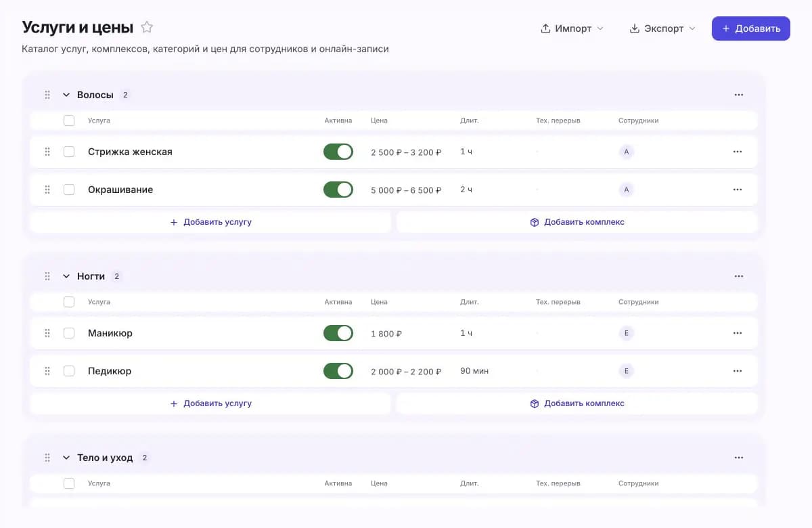The height and width of the screenshot is (528, 812).
Task: Select all services in Ногти header checkbox
Action: (x=69, y=302)
